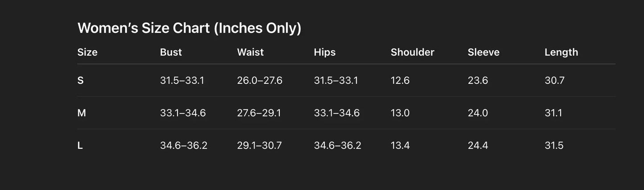Click the length value 30.7
This screenshot has width=644, height=190.
click(554, 81)
